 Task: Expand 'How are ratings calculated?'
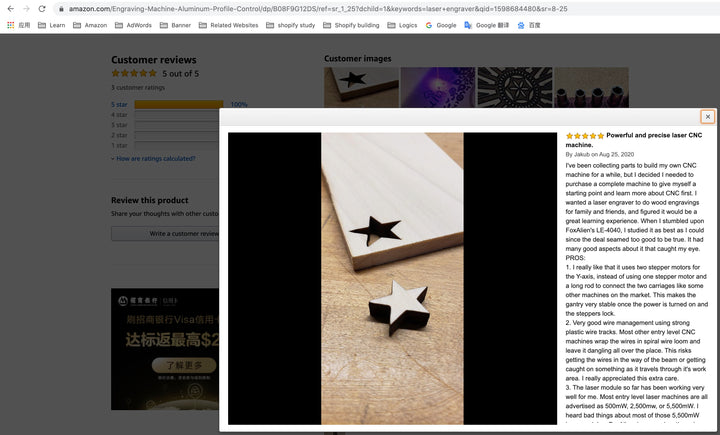coord(153,159)
